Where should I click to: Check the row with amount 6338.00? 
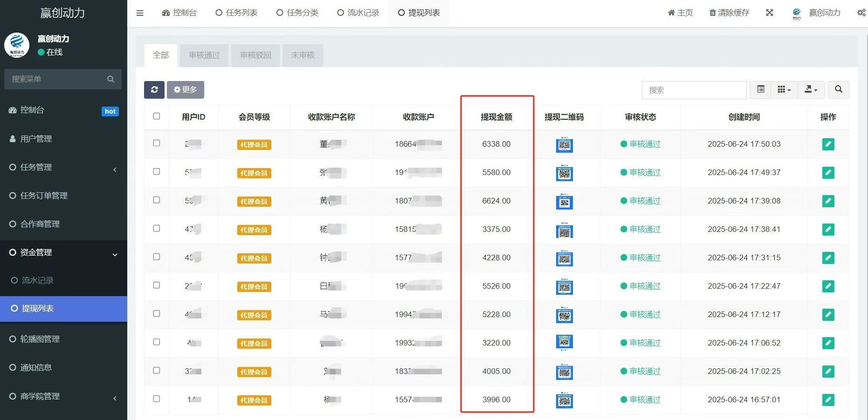pyautogui.click(x=157, y=143)
